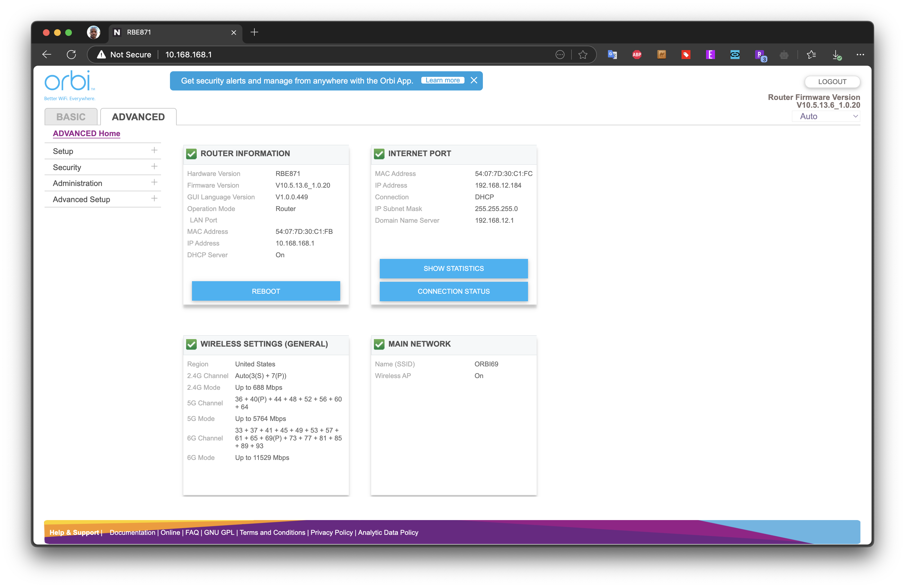
Task: Click the Internet MAC value 54:07:7D:30:C1:FC
Action: pos(503,174)
